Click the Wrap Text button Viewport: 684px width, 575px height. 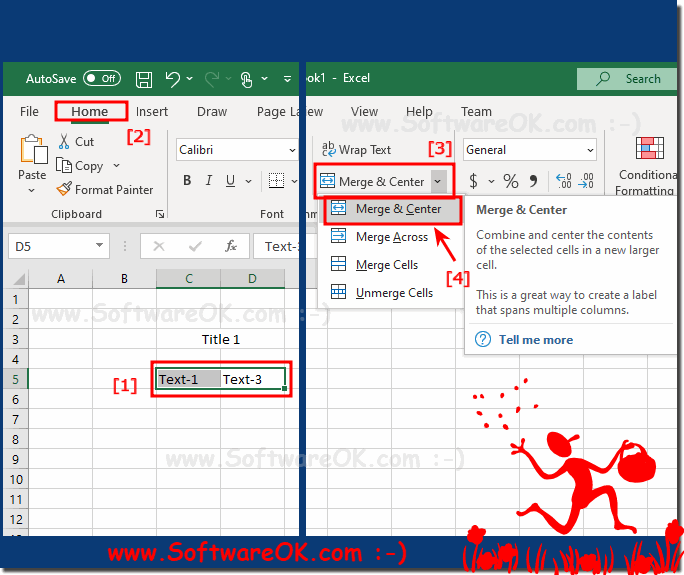[x=356, y=150]
